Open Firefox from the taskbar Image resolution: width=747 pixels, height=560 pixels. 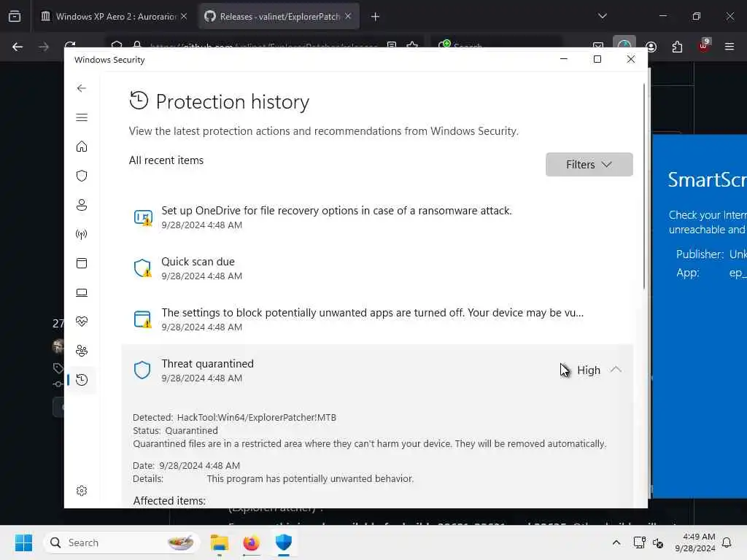tap(251, 542)
